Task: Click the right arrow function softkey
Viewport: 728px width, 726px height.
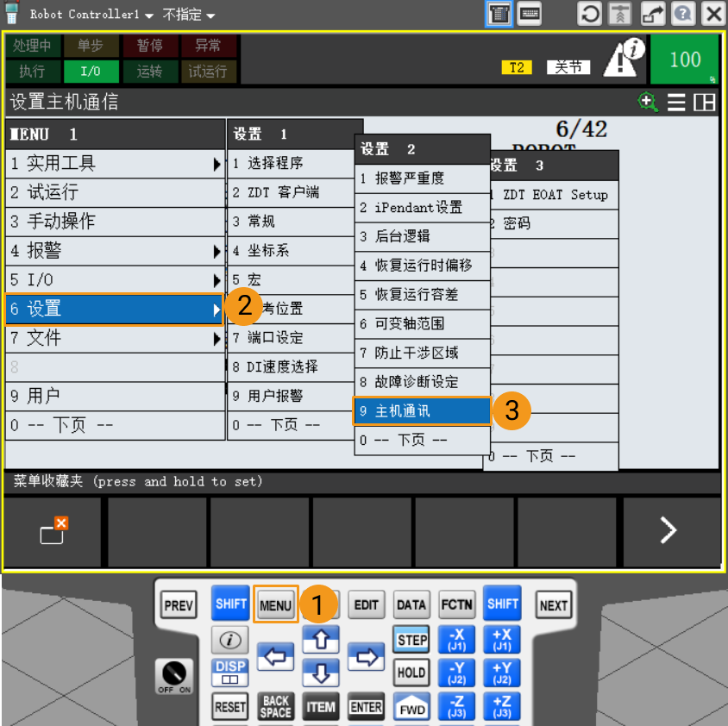Action: 668,530
